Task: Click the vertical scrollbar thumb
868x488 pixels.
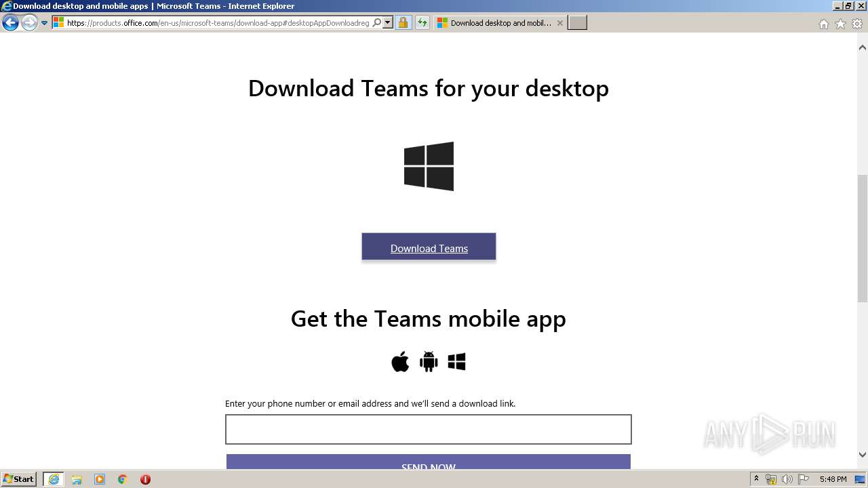Action: [863, 238]
